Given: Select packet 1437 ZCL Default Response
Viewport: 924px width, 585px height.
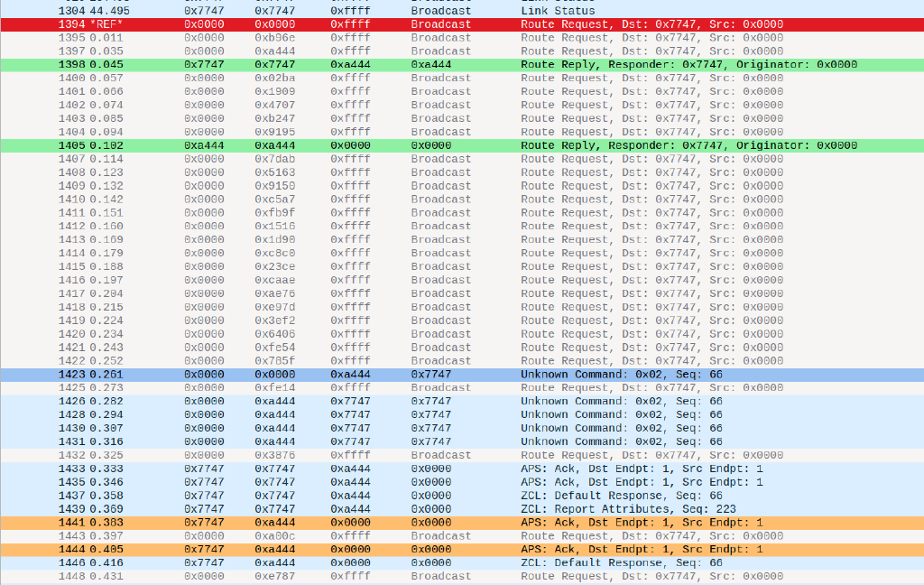Looking at the screenshot, I should click(x=462, y=496).
